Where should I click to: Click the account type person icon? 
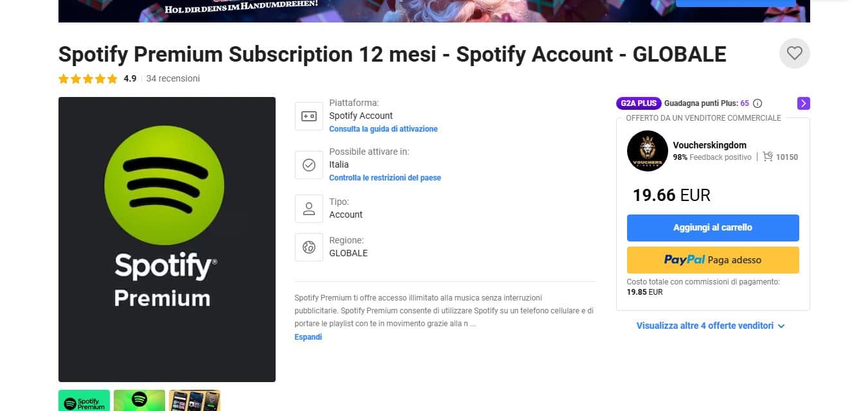tap(308, 209)
